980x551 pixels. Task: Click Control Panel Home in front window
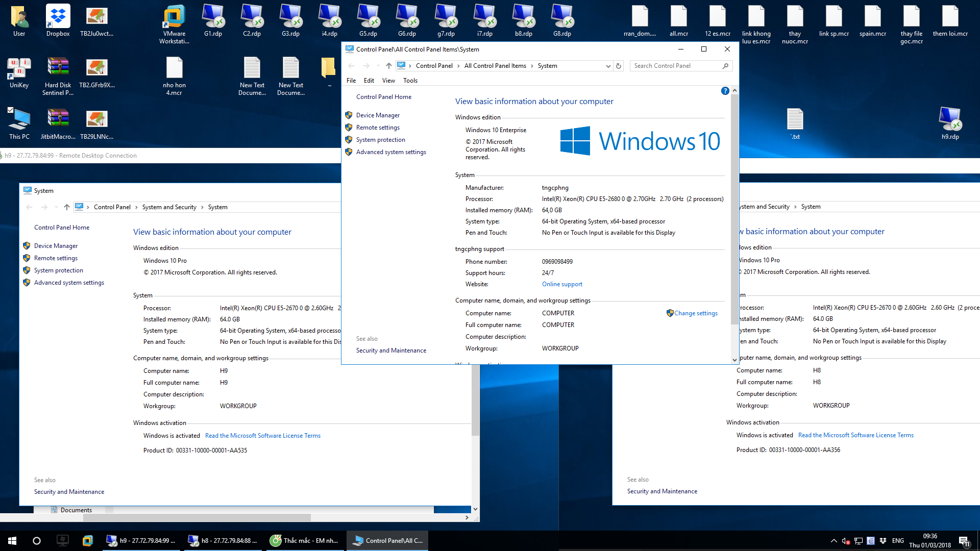[384, 97]
